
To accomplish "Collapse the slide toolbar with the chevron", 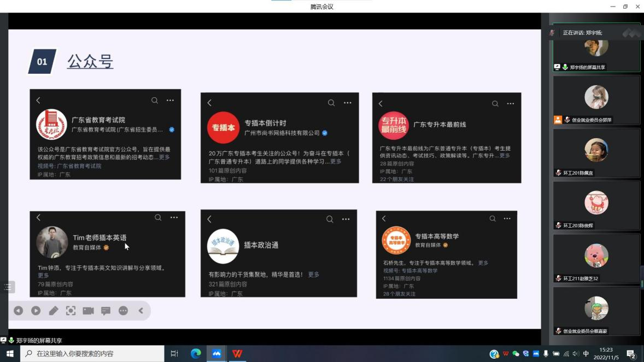I will click(140, 311).
